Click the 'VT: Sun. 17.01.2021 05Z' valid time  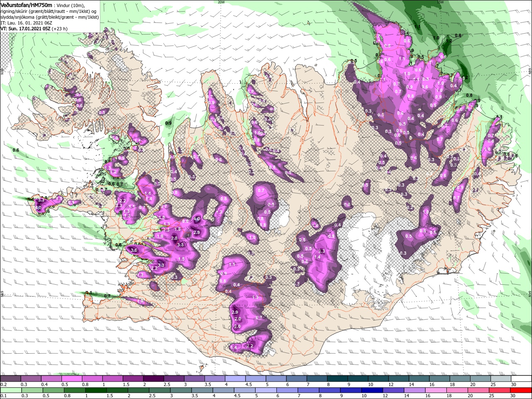(26, 29)
